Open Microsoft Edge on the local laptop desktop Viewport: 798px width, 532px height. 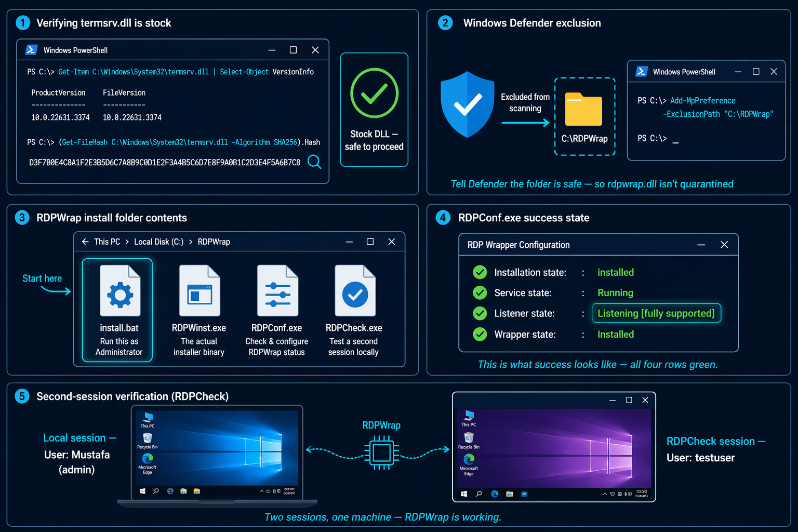pos(148,463)
